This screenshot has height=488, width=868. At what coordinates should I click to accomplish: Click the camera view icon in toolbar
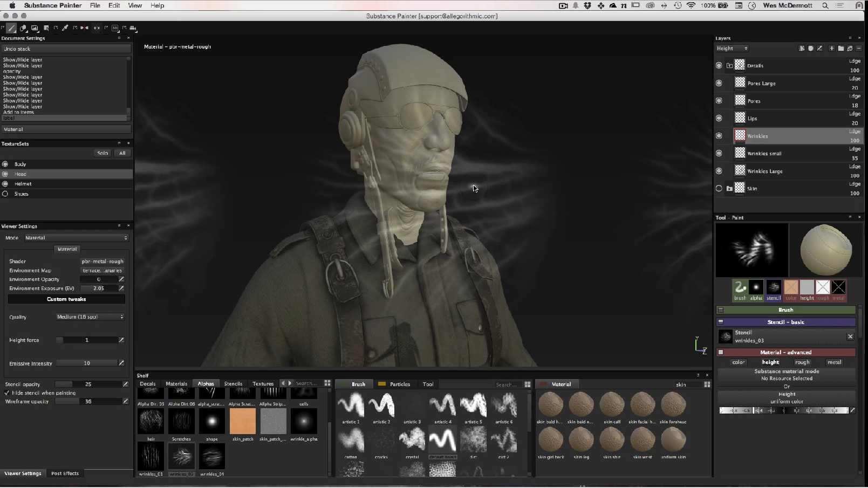coord(133,28)
